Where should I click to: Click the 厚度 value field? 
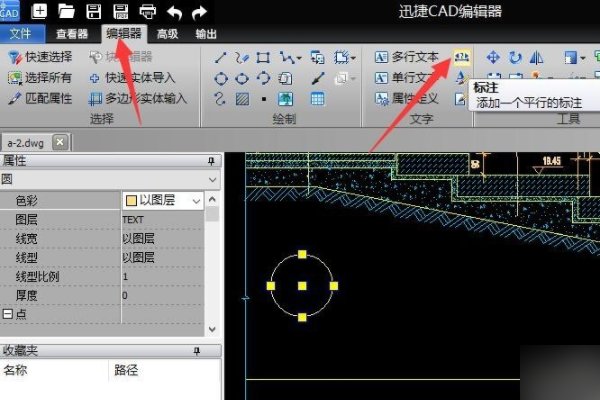coord(163,296)
